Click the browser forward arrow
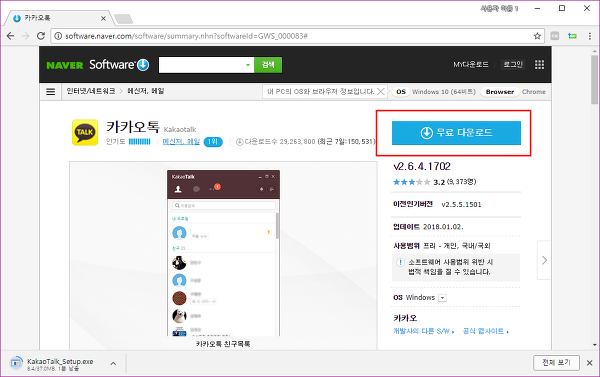This screenshot has width=600, height=377. click(26, 36)
